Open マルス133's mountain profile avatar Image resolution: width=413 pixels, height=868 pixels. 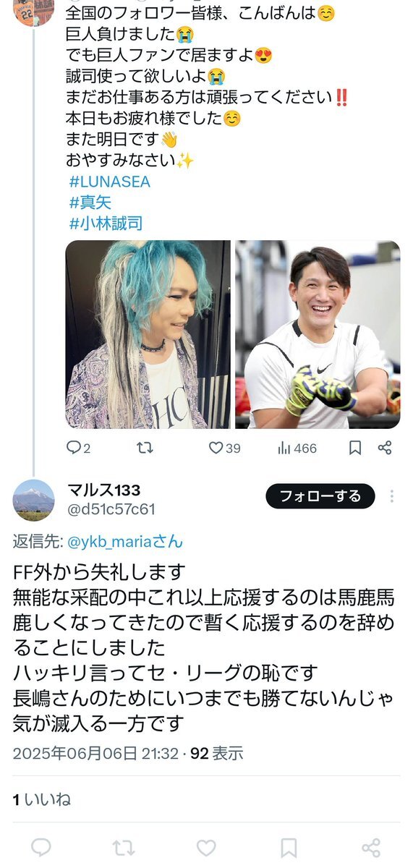[33, 501]
